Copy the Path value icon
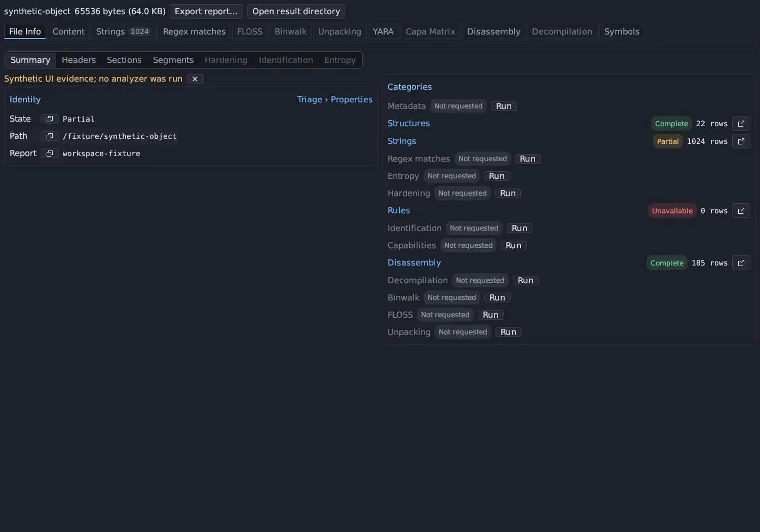The image size is (760, 532). click(x=50, y=136)
